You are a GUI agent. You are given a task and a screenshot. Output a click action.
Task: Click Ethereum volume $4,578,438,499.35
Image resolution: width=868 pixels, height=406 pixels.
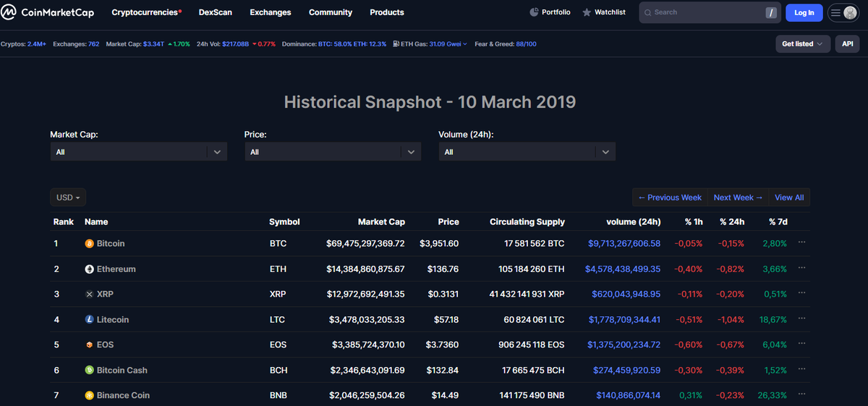coord(623,269)
